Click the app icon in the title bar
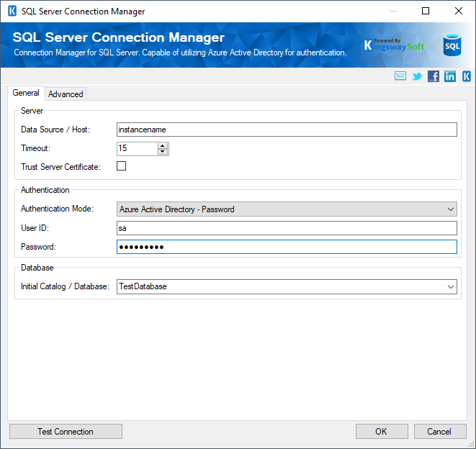The height and width of the screenshot is (449, 476). 11,12
